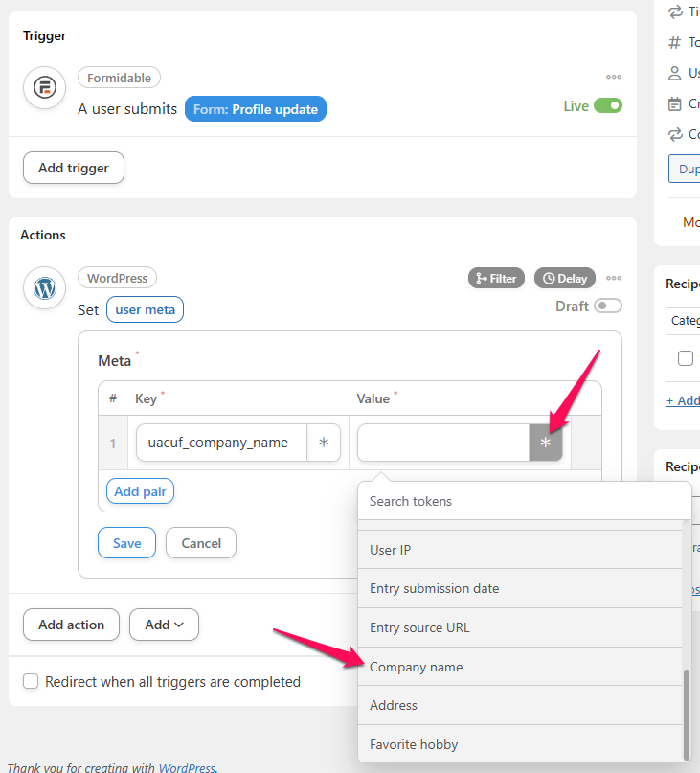Expand the Add dropdown button

coord(164,625)
